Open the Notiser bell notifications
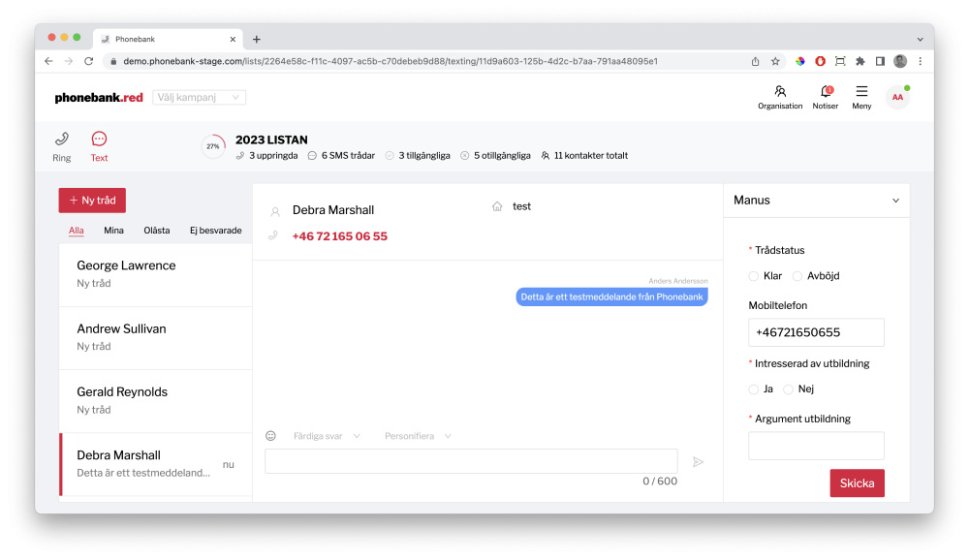 click(826, 92)
